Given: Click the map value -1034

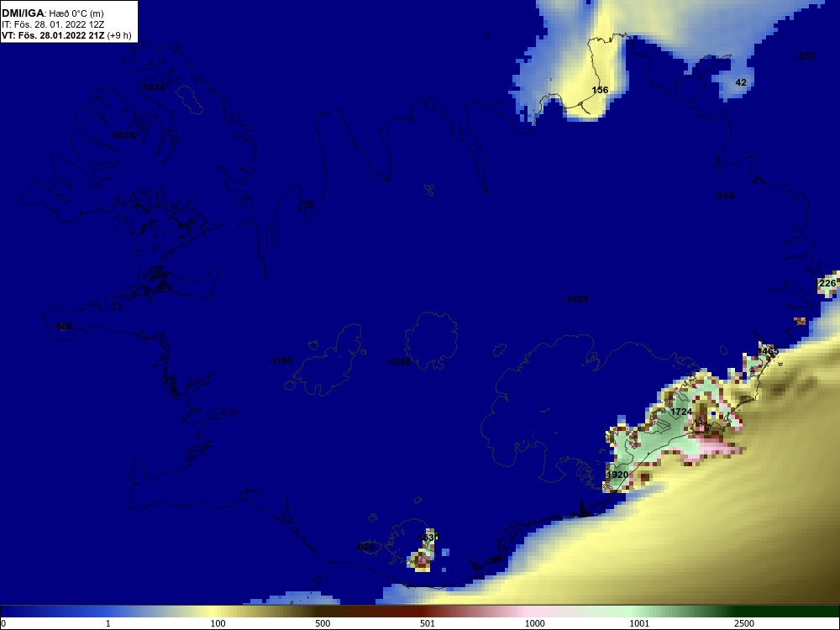Looking at the screenshot, I should (x=152, y=87).
